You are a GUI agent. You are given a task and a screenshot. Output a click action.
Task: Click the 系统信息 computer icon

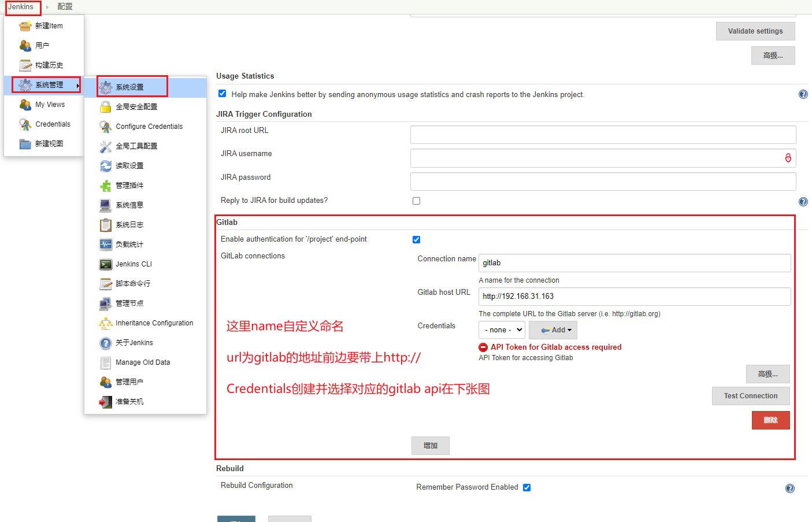click(x=105, y=205)
